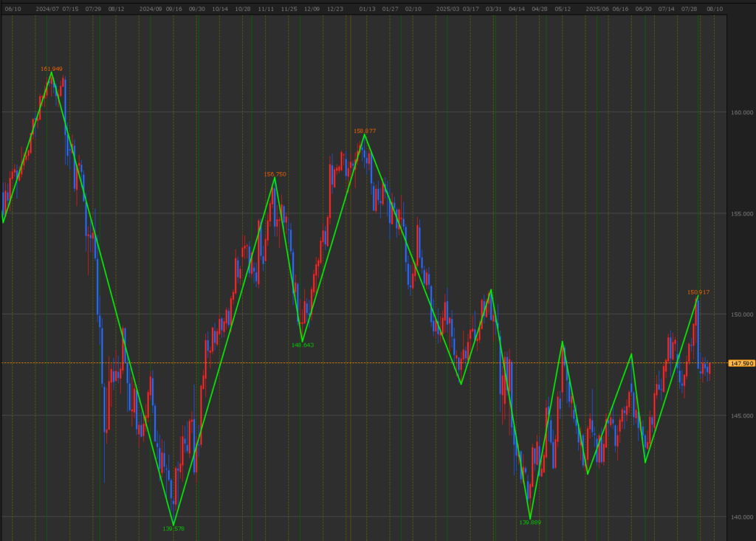Select the 139.578 low label

173,528
